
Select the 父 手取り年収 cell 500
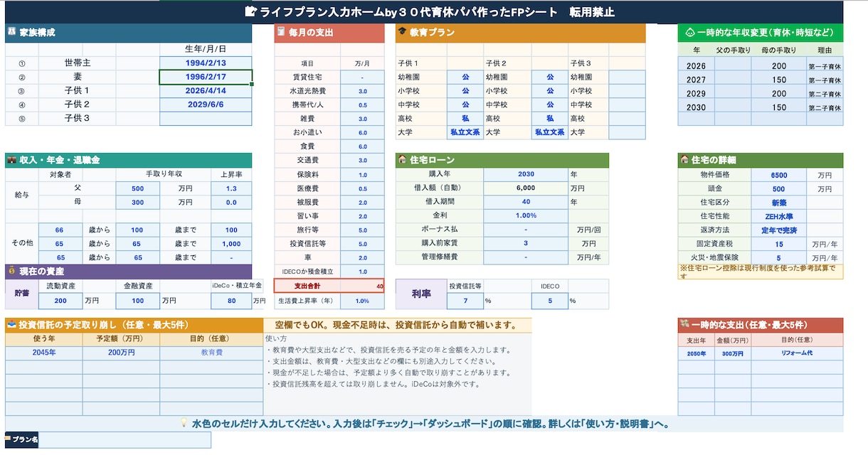pyautogui.click(x=137, y=188)
